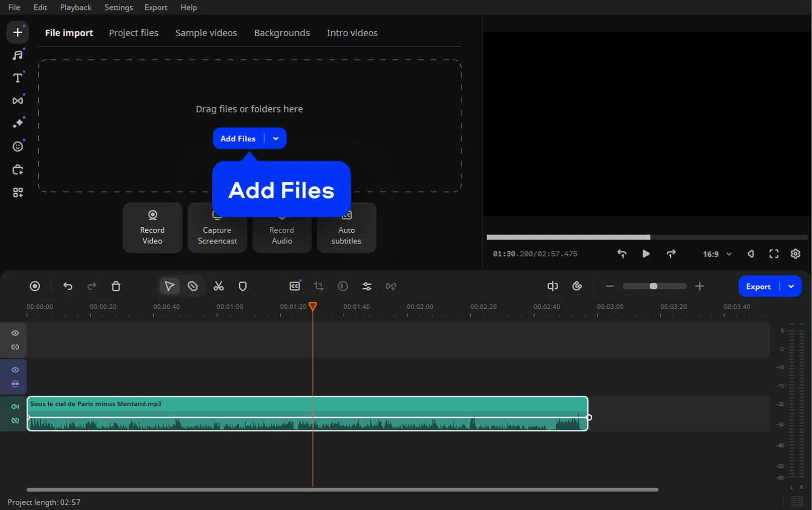Toggle visibility of the top track
The height and width of the screenshot is (510, 812).
[x=15, y=333]
